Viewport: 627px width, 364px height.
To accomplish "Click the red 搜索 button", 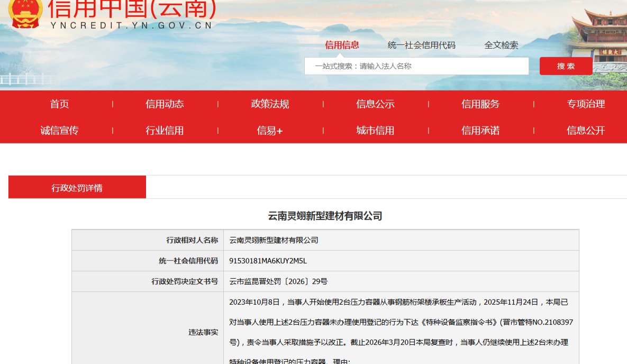I will pos(566,66).
